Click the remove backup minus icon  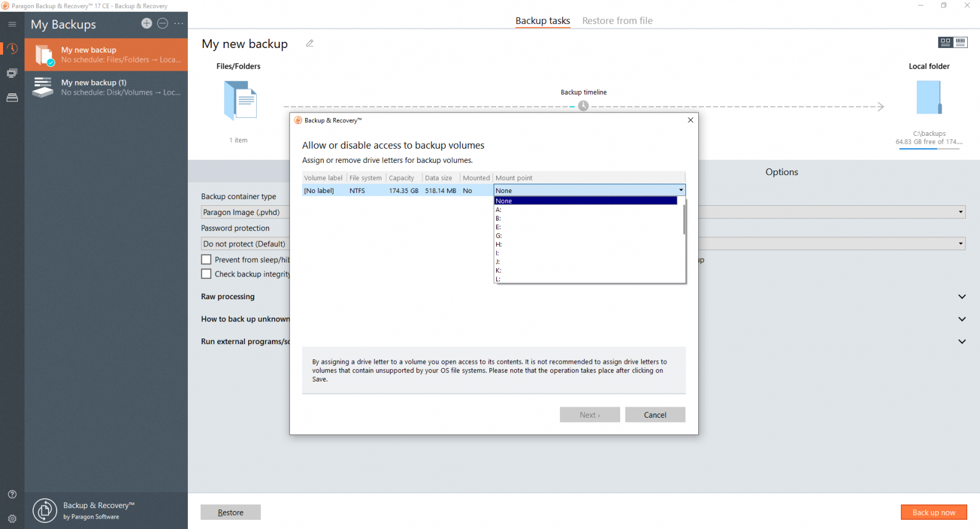click(163, 23)
